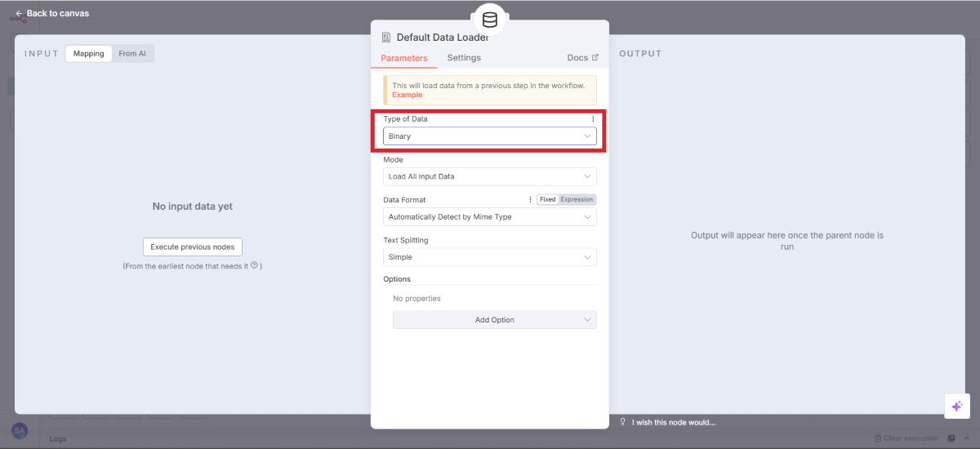Open the Text Splitting dropdown
The height and width of the screenshot is (449, 980).
point(489,257)
